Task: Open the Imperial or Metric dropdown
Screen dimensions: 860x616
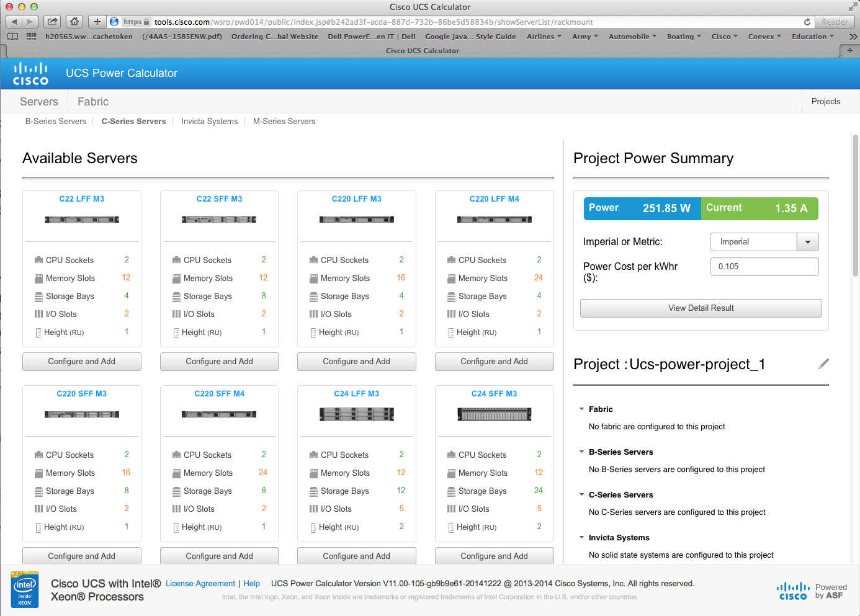Action: point(807,242)
